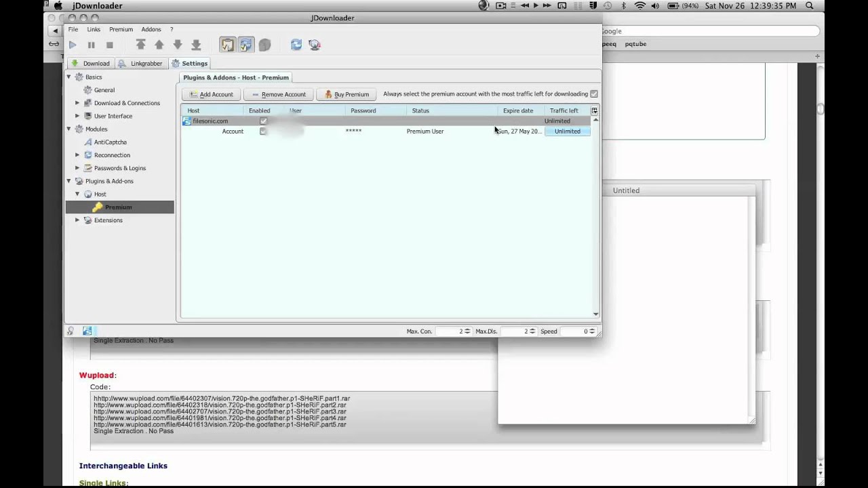This screenshot has height=488, width=868.
Task: Select Premium in the settings tree
Action: (x=119, y=207)
